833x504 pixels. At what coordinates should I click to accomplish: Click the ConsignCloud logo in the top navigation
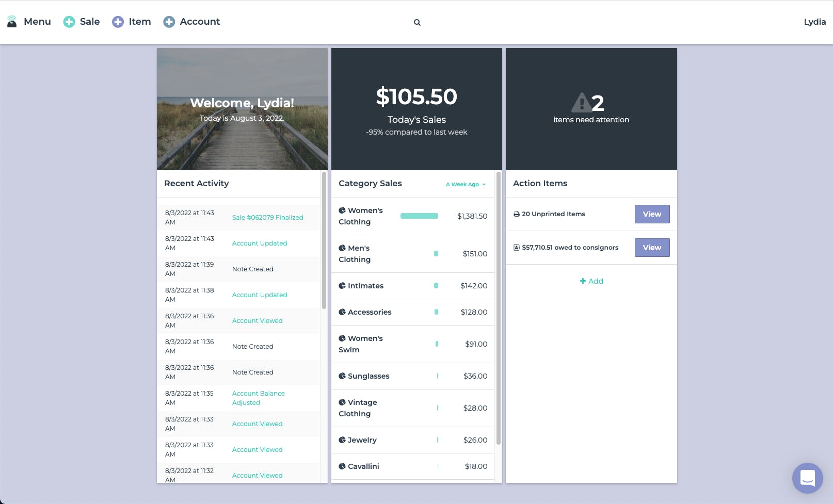11,21
